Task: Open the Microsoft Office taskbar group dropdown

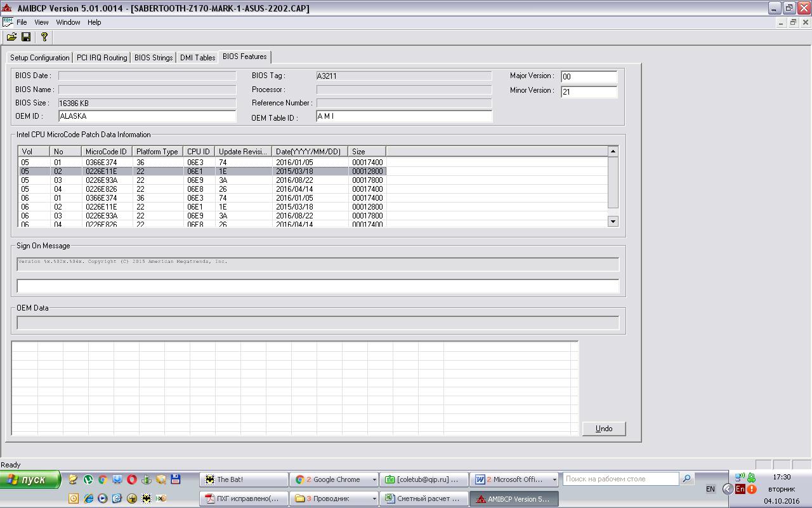Action: tap(554, 479)
